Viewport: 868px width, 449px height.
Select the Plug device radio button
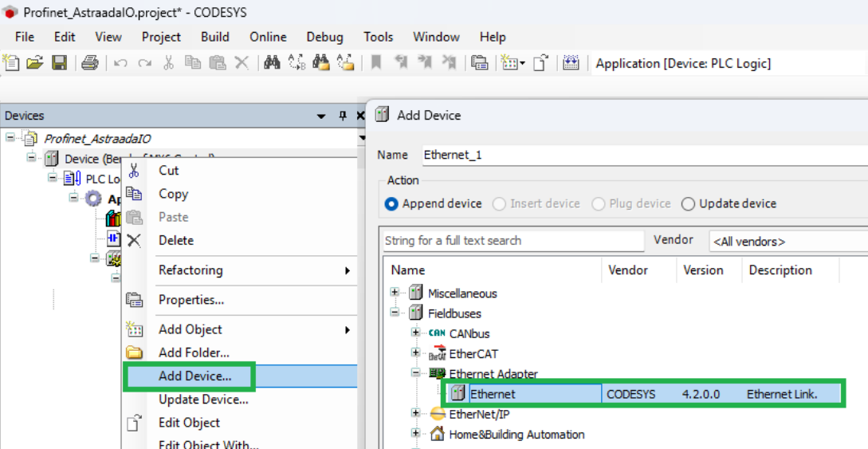598,203
